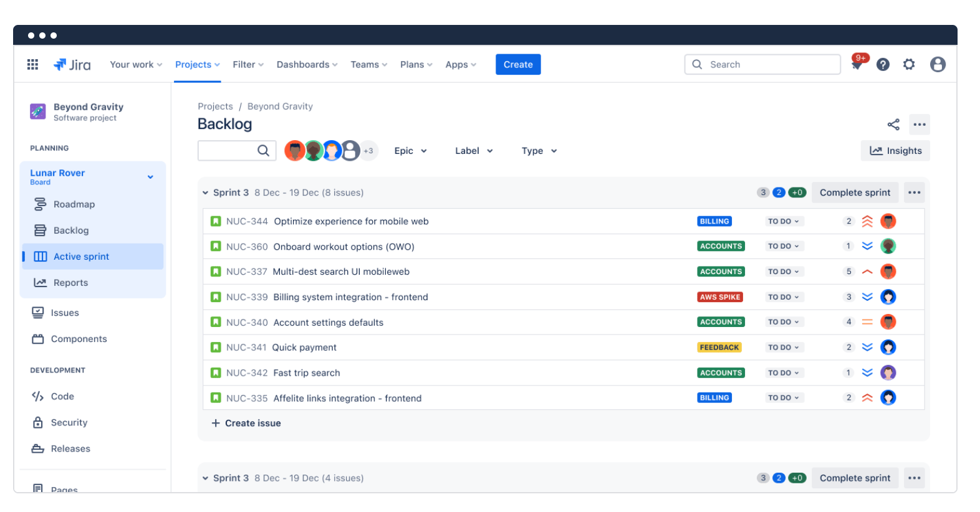980x512 pixels.
Task: Expand the Lunar Rover board switcher chevron
Action: pyautogui.click(x=150, y=177)
